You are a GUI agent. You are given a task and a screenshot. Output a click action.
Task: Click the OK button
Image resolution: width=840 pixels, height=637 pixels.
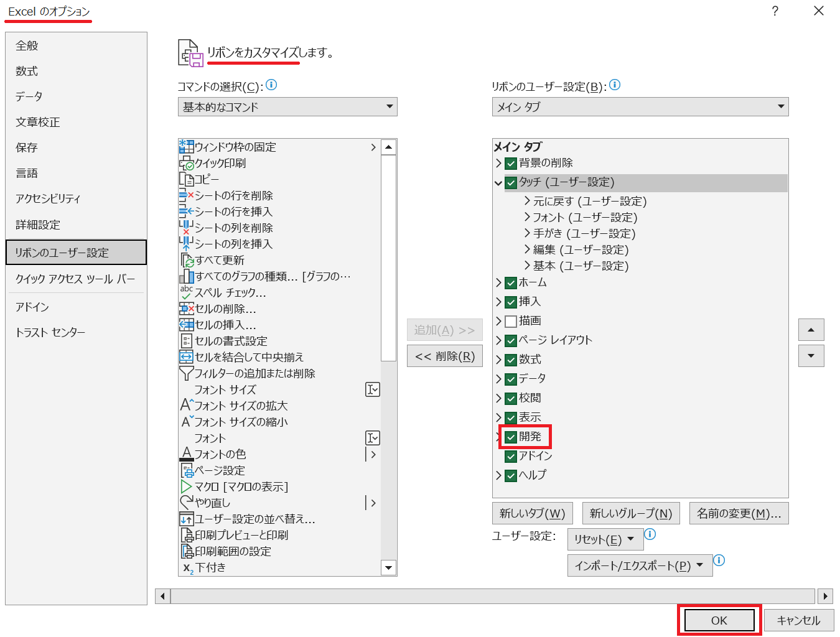pyautogui.click(x=719, y=620)
